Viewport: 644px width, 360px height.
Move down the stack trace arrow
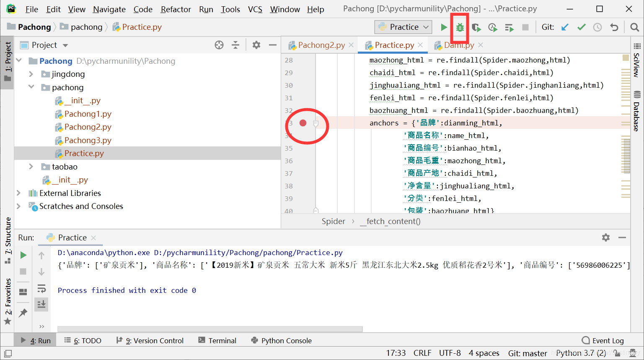click(41, 271)
